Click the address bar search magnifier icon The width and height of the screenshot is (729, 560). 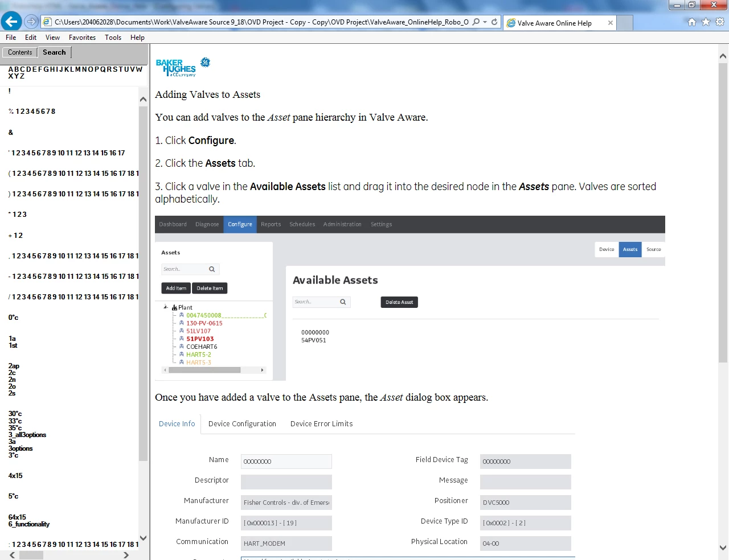pos(476,22)
